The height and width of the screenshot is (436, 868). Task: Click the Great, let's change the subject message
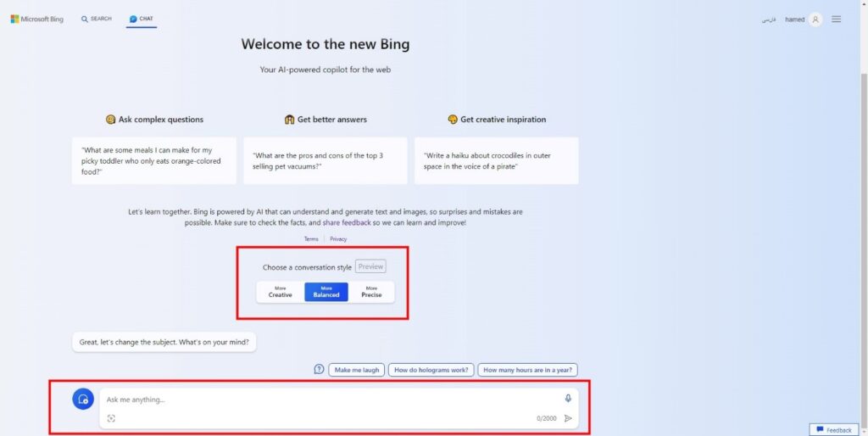tap(164, 343)
